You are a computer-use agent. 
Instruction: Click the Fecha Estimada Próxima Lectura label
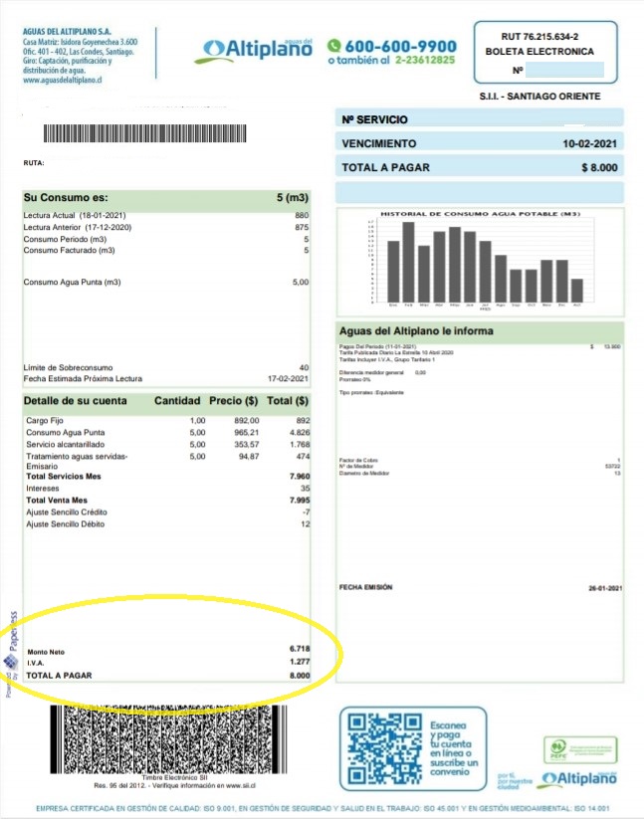pyautogui.click(x=83, y=379)
